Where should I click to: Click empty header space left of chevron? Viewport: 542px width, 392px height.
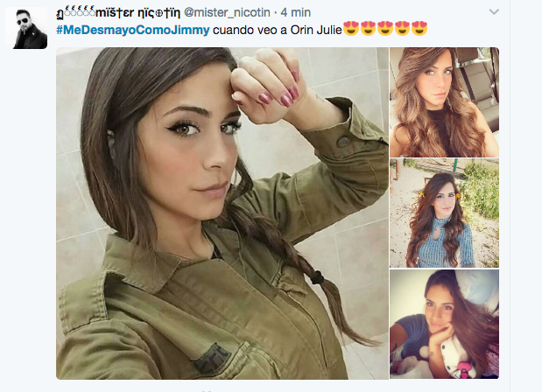pyautogui.click(x=398, y=12)
